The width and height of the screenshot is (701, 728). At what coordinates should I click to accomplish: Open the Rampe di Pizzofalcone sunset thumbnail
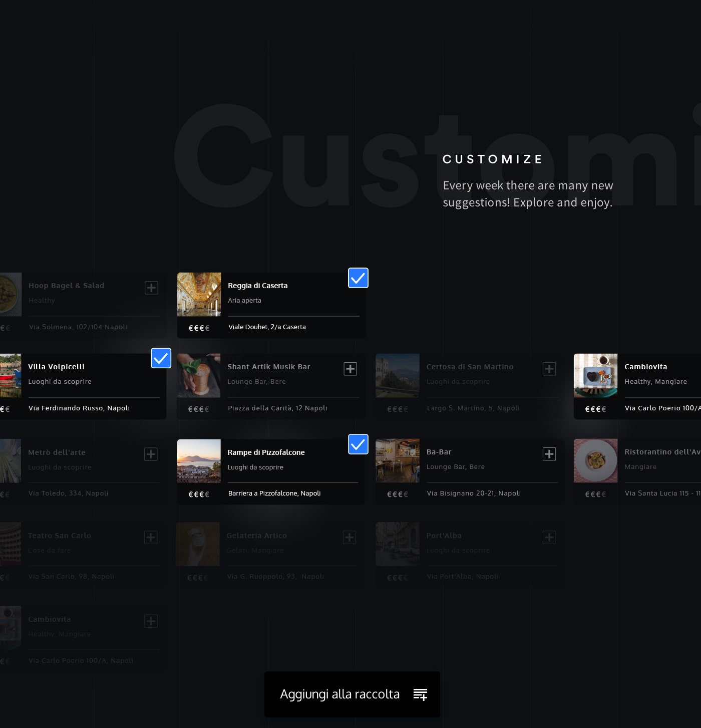[x=199, y=461]
